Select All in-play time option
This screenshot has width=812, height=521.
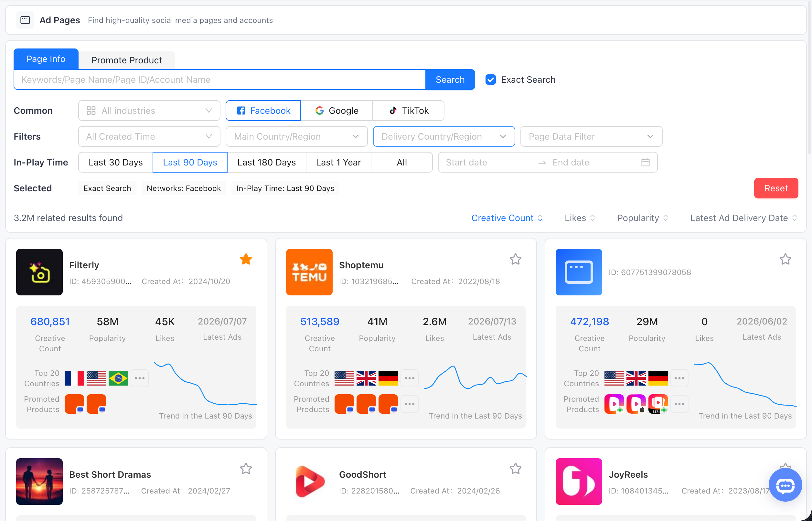tap(401, 162)
